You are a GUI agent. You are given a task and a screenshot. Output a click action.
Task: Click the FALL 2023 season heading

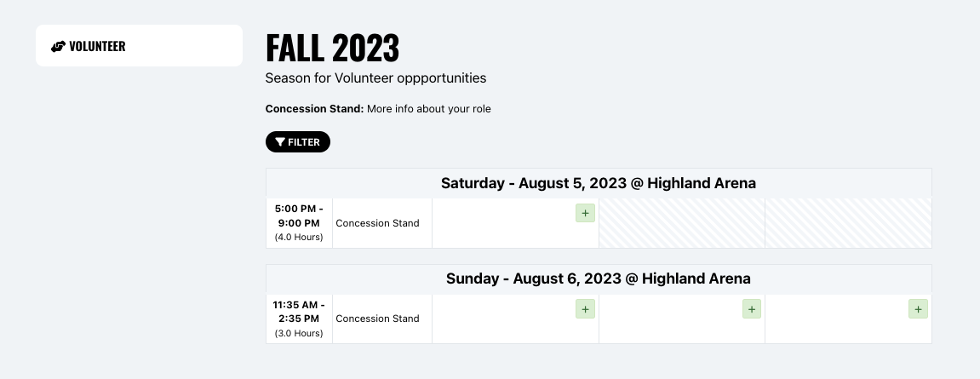coord(332,49)
